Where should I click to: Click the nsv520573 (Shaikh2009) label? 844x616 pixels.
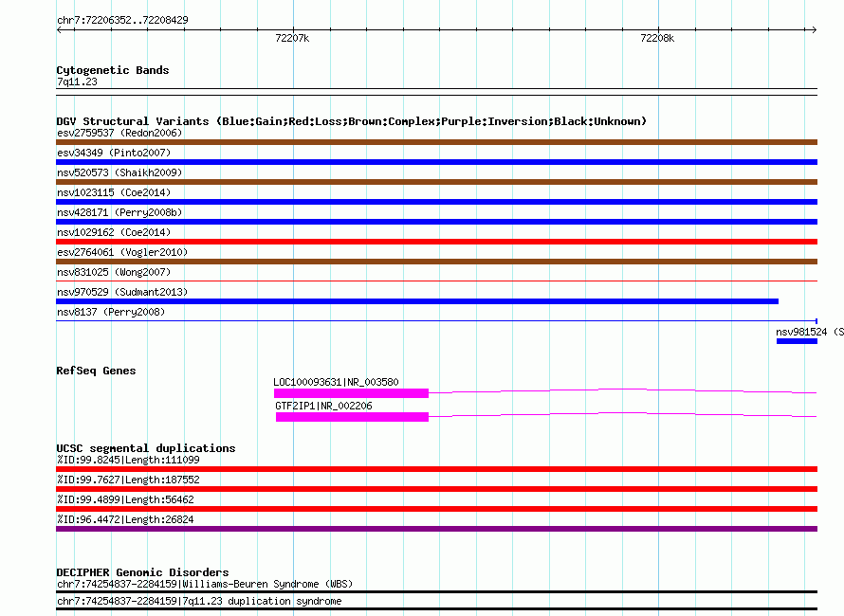[119, 172]
